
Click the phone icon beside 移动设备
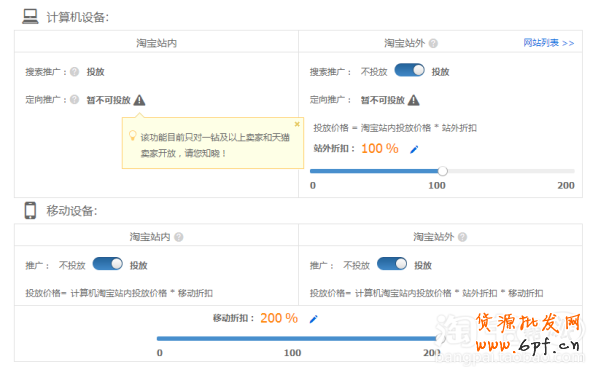click(30, 210)
